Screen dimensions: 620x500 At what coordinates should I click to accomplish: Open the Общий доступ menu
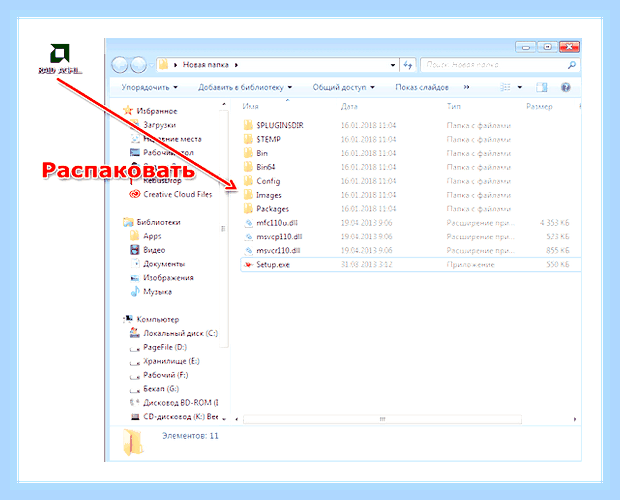click(344, 87)
